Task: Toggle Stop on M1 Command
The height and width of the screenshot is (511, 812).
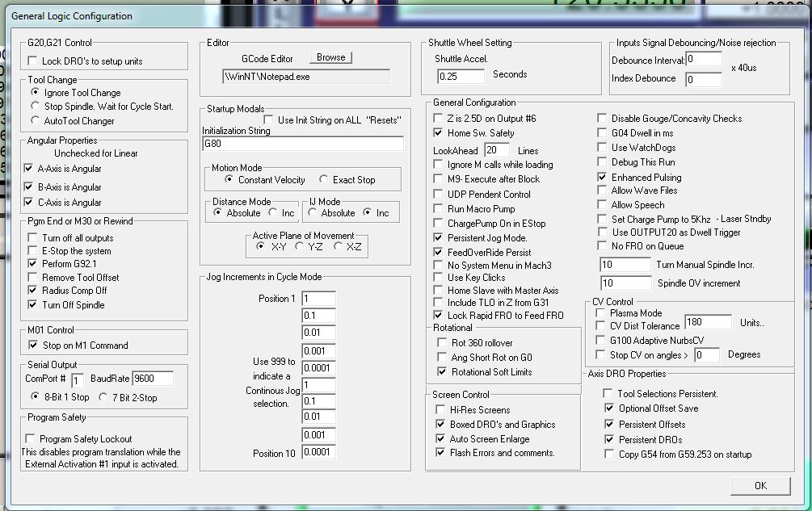Action: [x=33, y=345]
